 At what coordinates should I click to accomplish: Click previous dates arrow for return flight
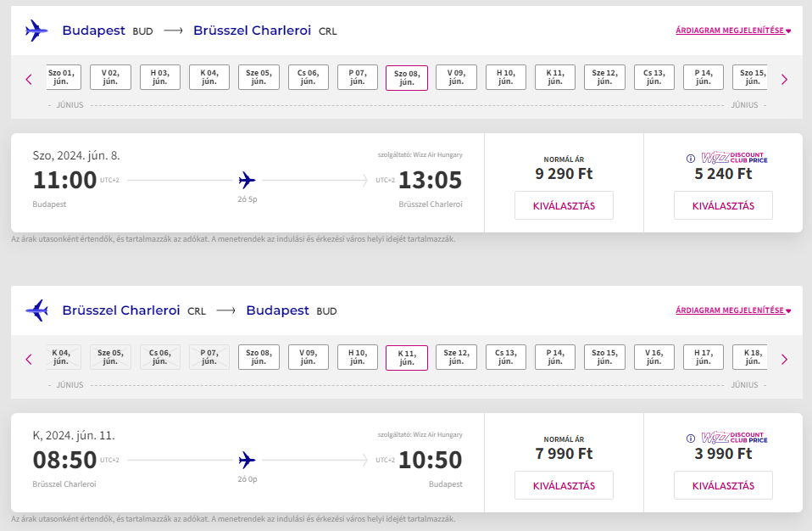[x=29, y=359]
